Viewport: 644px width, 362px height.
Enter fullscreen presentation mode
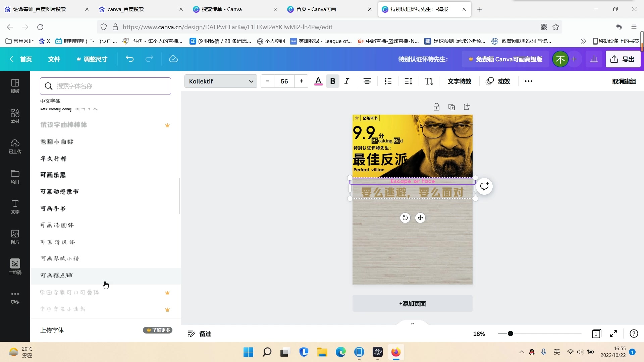(613, 334)
